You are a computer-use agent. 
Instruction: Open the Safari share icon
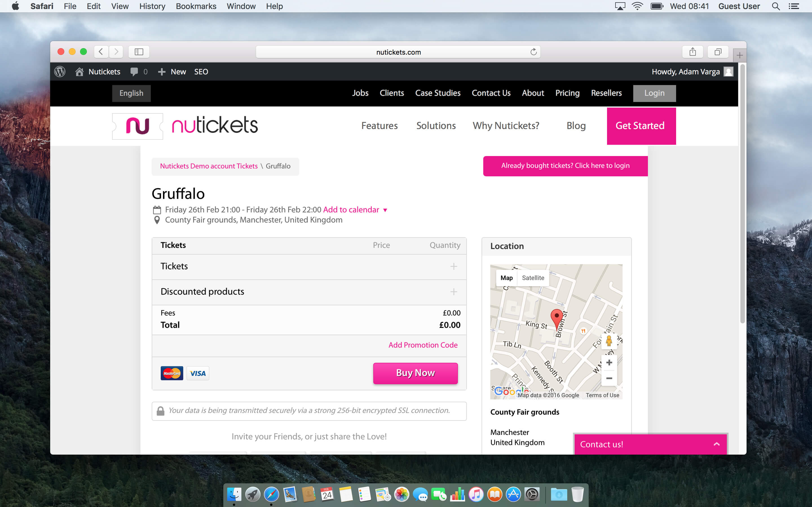pos(692,52)
